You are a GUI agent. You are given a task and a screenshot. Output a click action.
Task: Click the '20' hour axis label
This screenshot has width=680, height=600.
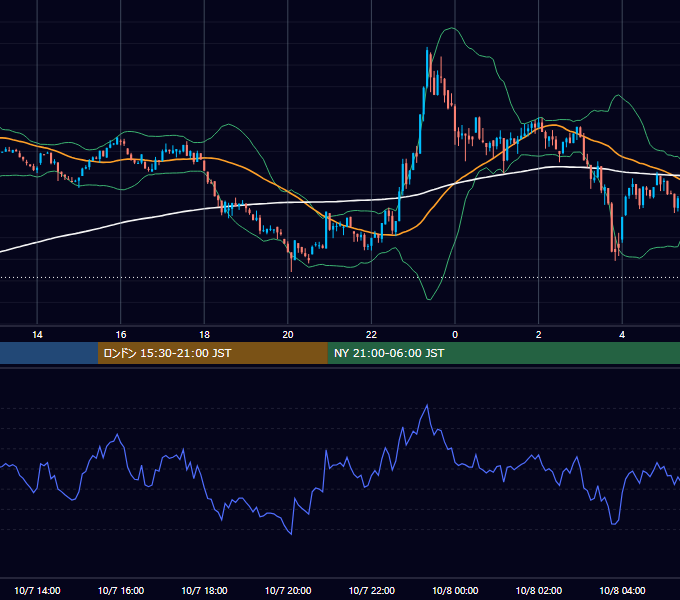[288, 335]
